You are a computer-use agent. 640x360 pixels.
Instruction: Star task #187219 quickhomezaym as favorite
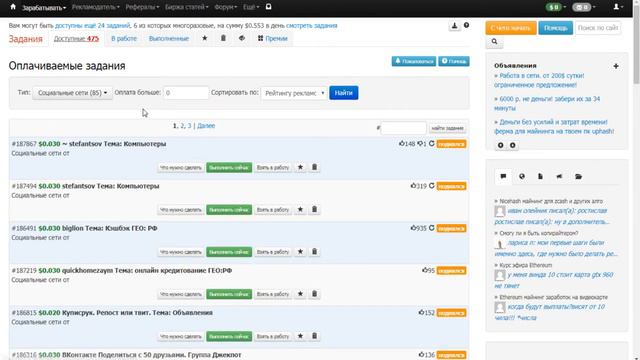tap(300, 294)
